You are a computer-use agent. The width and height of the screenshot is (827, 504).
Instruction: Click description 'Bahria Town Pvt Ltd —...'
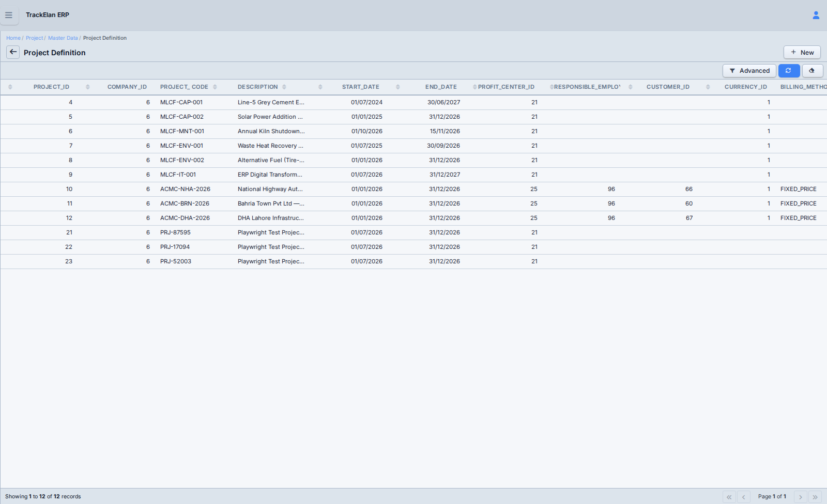coord(271,203)
